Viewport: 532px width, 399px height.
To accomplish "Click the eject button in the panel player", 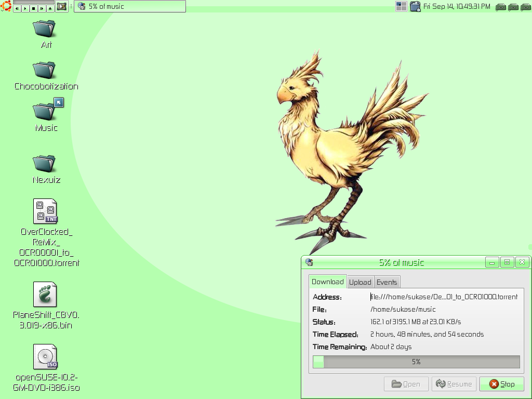I will click(x=50, y=8).
